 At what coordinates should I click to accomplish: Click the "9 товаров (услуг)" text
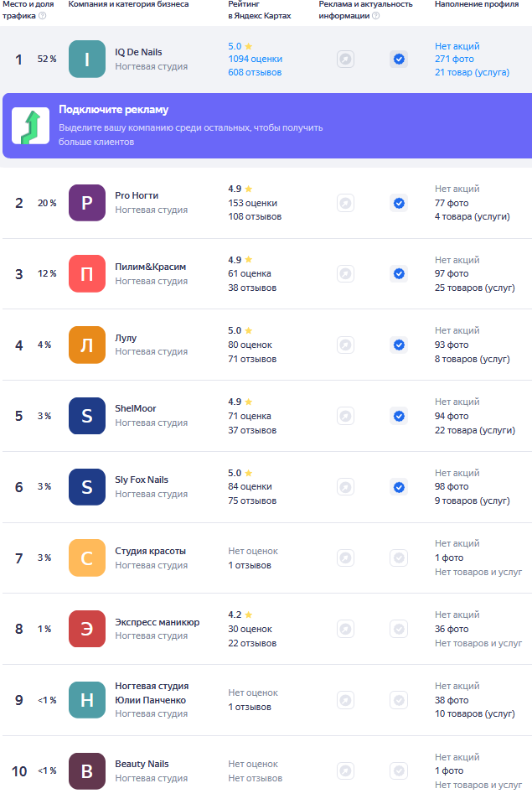click(x=472, y=501)
